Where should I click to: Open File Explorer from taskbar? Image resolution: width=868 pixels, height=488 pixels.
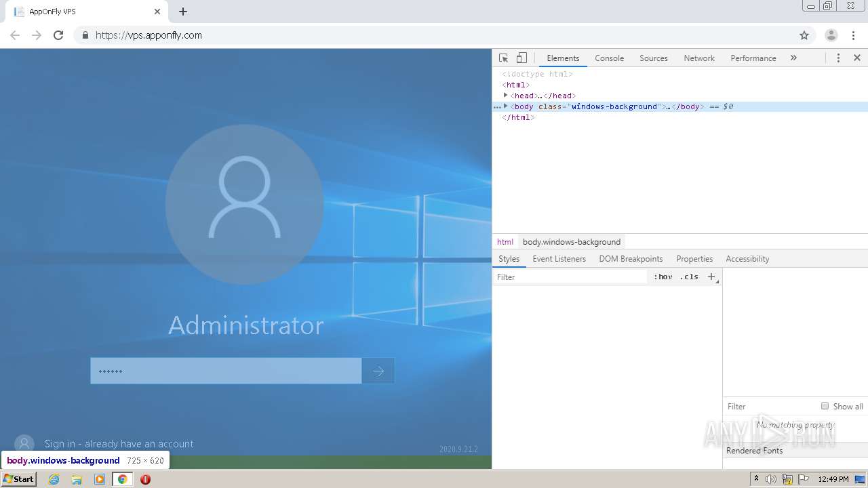click(x=77, y=479)
